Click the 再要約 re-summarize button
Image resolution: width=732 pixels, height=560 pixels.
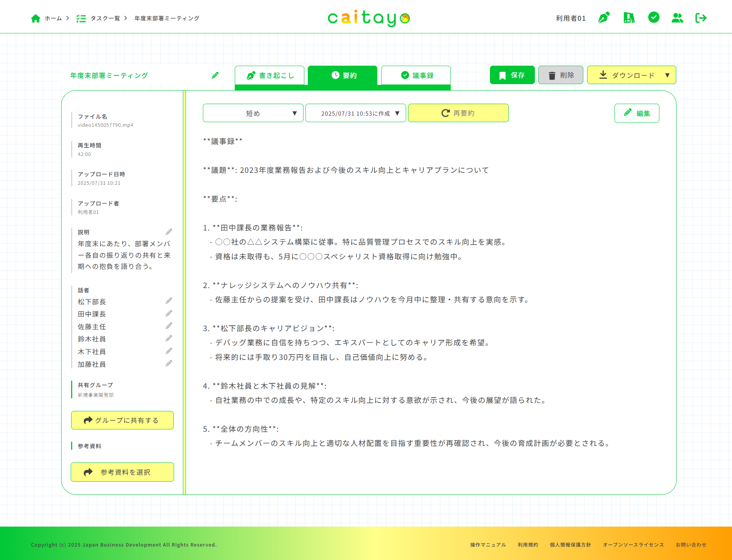[458, 113]
